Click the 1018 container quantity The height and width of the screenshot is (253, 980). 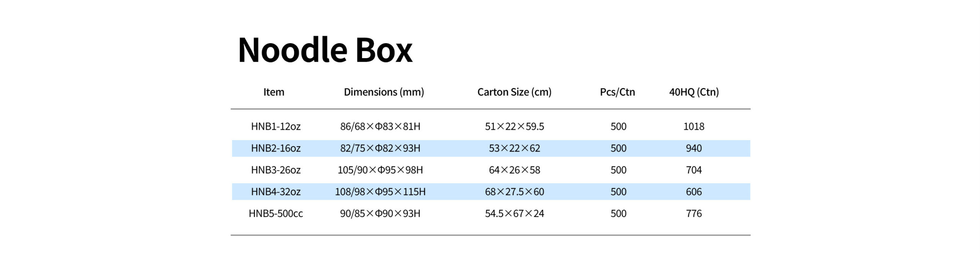pyautogui.click(x=694, y=126)
